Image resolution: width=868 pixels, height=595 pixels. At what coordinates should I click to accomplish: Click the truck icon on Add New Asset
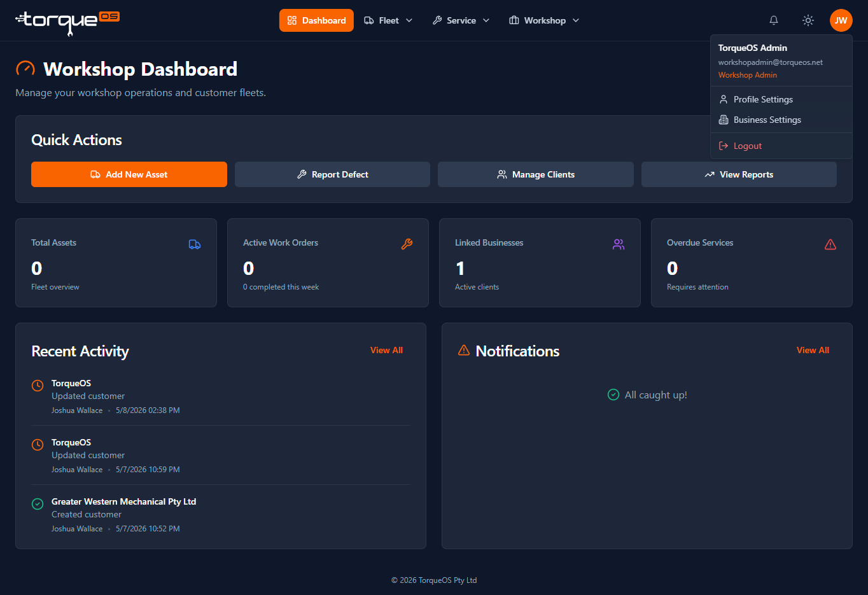(x=95, y=174)
